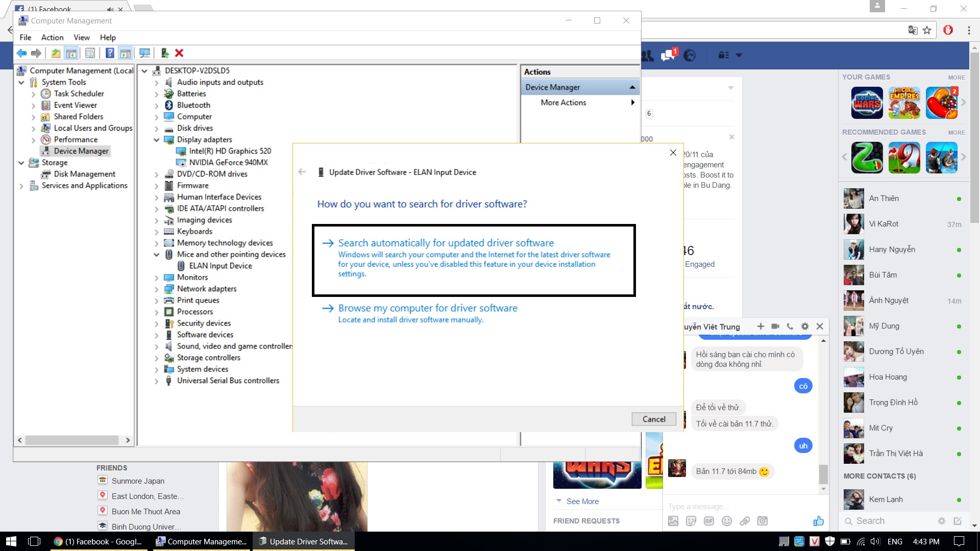980x551 pixels.
Task: Expand the Mice and other pointing devices
Action: pyautogui.click(x=156, y=254)
